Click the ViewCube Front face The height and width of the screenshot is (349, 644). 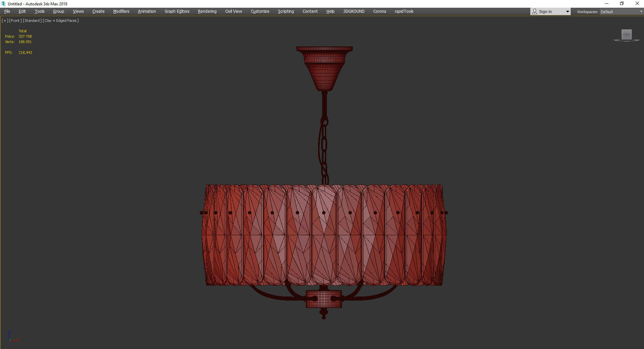coord(626,34)
